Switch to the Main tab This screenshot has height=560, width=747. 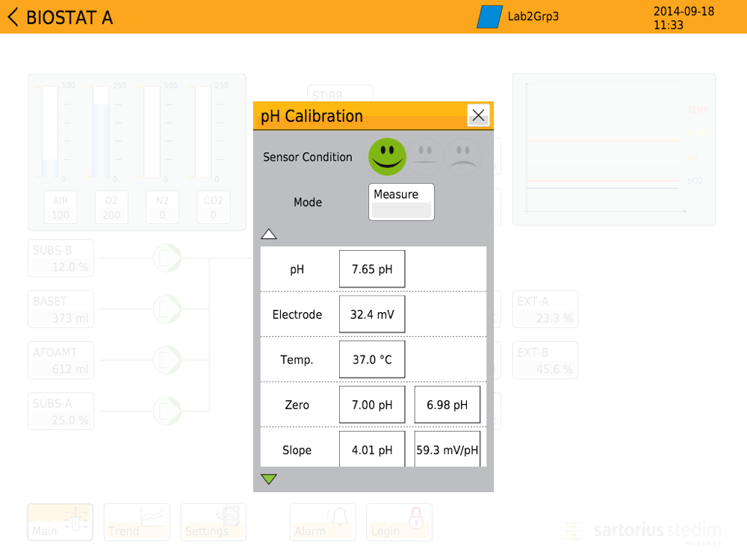click(x=61, y=522)
